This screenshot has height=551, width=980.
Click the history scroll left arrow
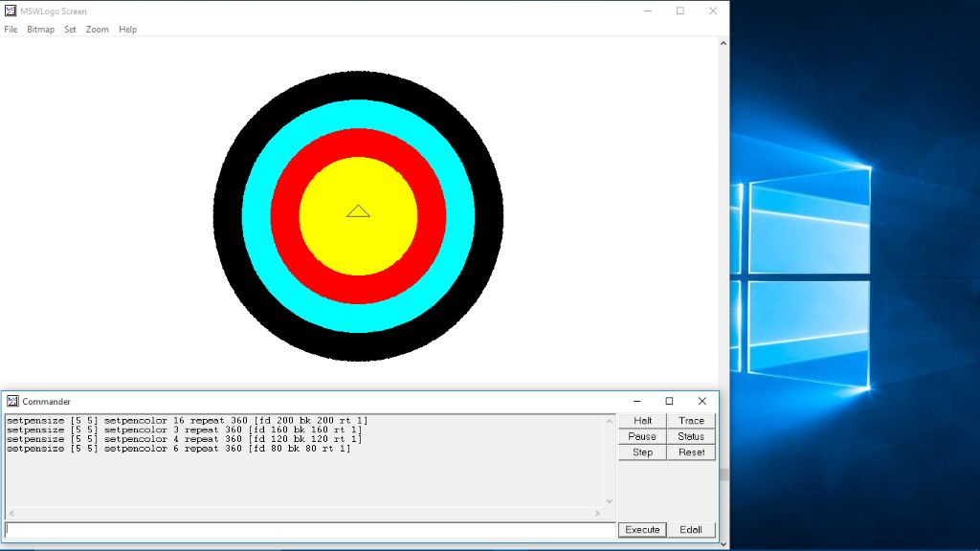11,514
